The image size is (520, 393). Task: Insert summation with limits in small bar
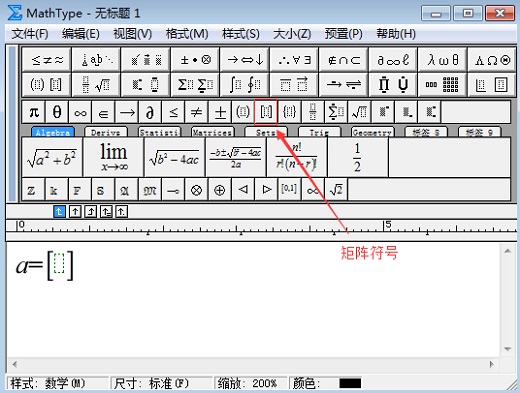point(335,112)
